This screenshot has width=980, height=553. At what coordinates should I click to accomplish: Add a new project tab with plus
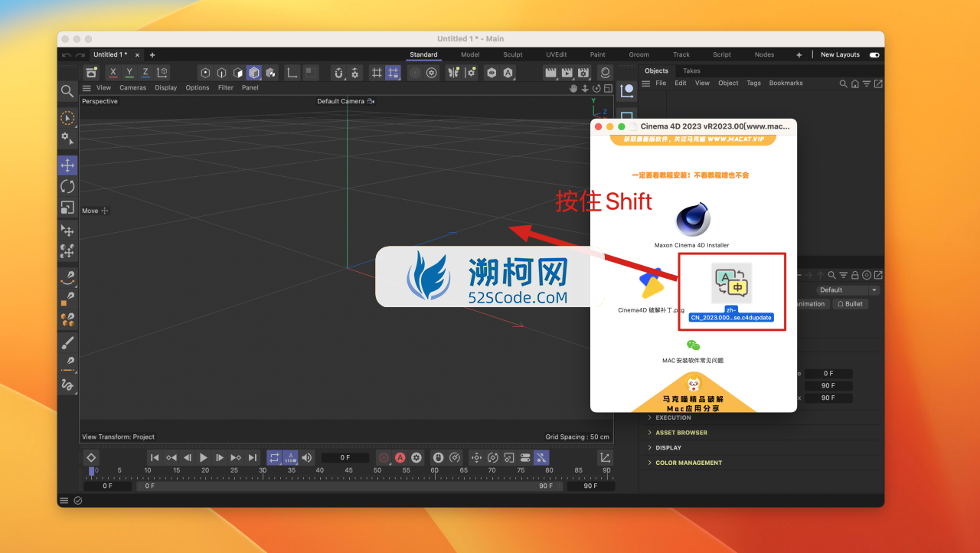click(152, 54)
